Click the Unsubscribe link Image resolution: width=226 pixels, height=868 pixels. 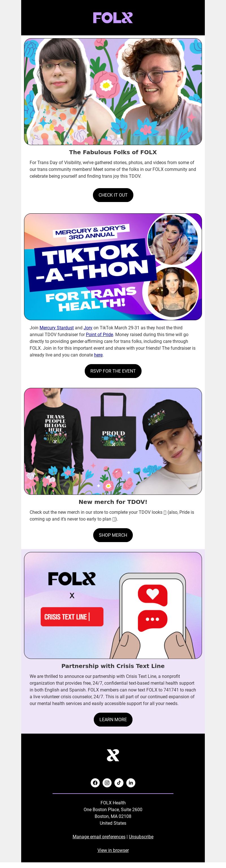(x=141, y=837)
